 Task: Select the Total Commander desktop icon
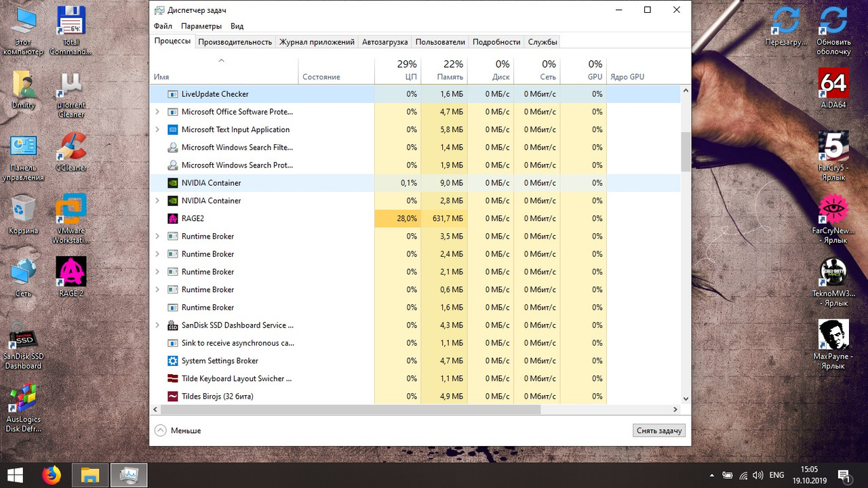[x=71, y=30]
